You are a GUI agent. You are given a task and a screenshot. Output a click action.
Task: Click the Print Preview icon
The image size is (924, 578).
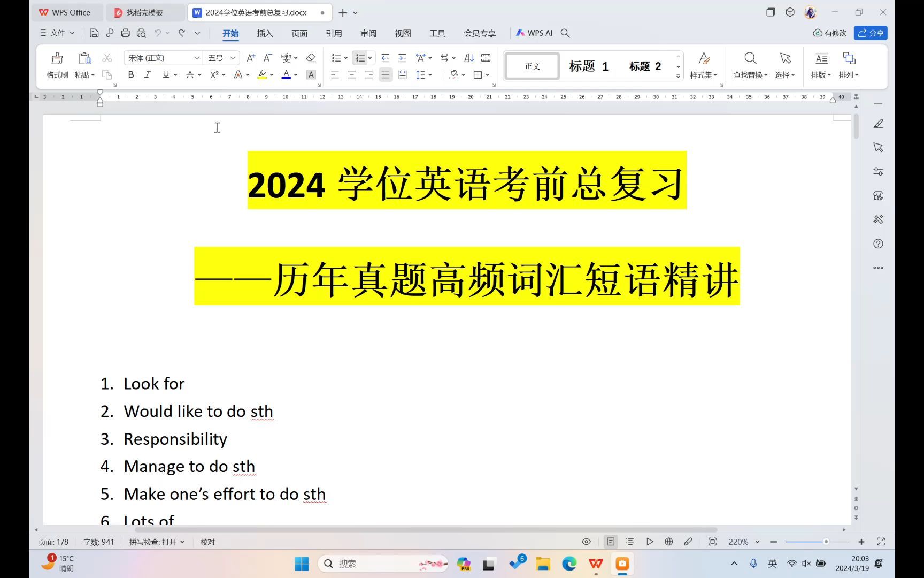pos(141,33)
